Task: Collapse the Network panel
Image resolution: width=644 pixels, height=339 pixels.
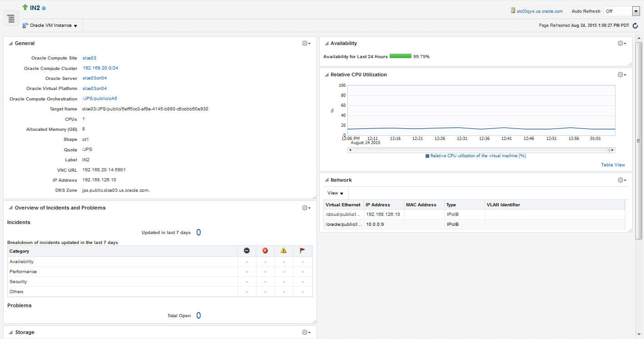Action: pyautogui.click(x=326, y=180)
